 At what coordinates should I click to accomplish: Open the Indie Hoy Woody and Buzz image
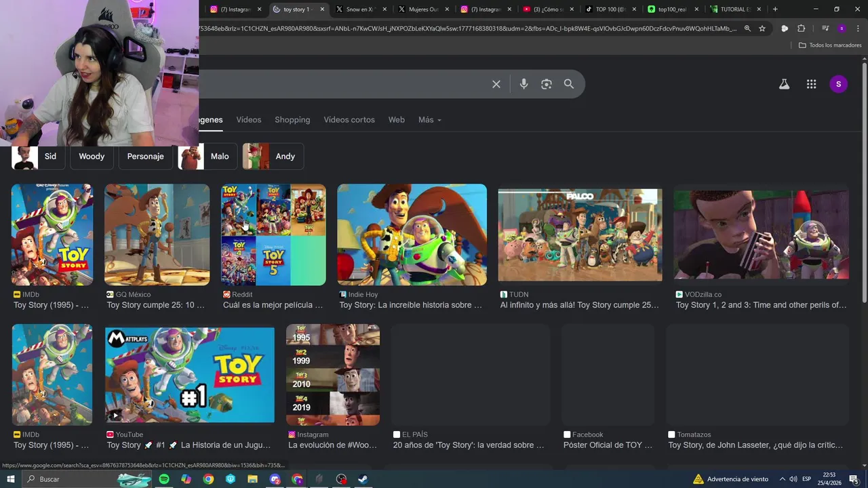pos(412,235)
